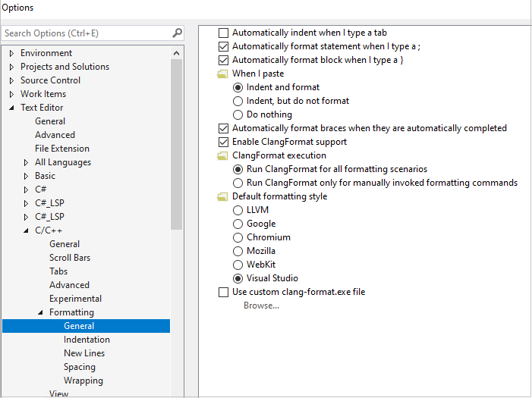Choose Chromium formatting style
The height and width of the screenshot is (398, 532).
pyautogui.click(x=238, y=237)
